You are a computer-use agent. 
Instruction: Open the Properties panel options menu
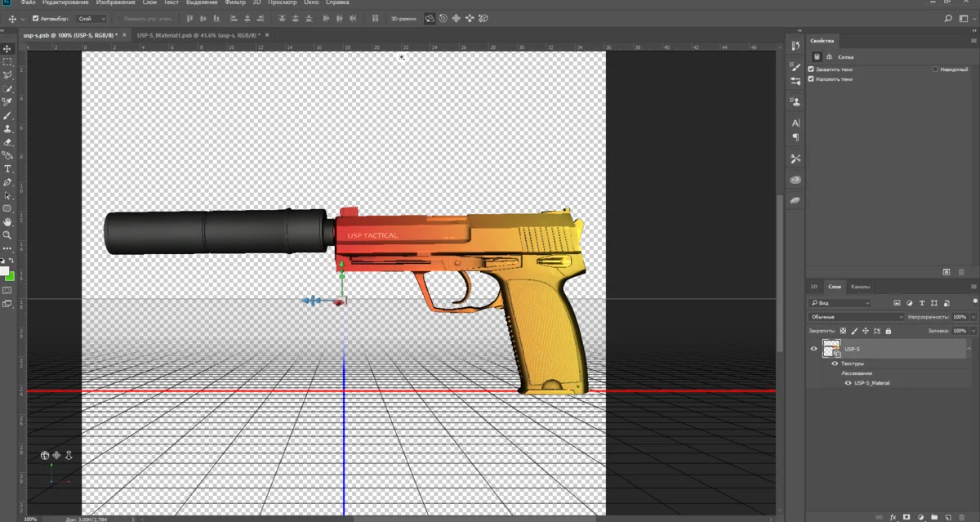tap(973, 40)
